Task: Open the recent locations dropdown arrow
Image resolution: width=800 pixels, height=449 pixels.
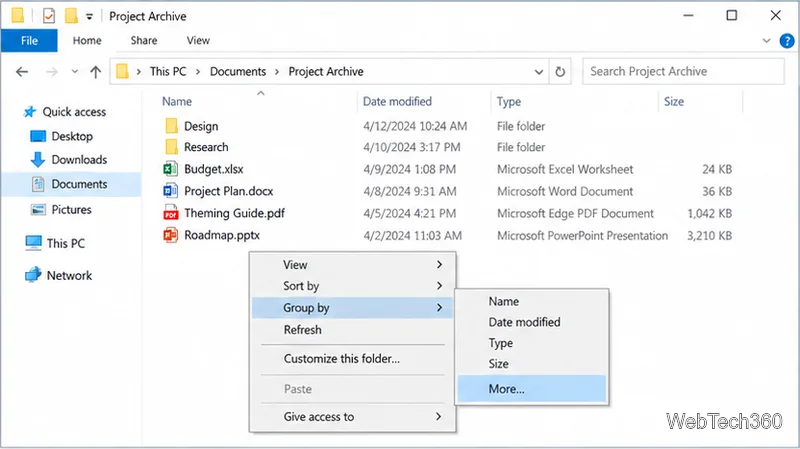Action: point(74,71)
